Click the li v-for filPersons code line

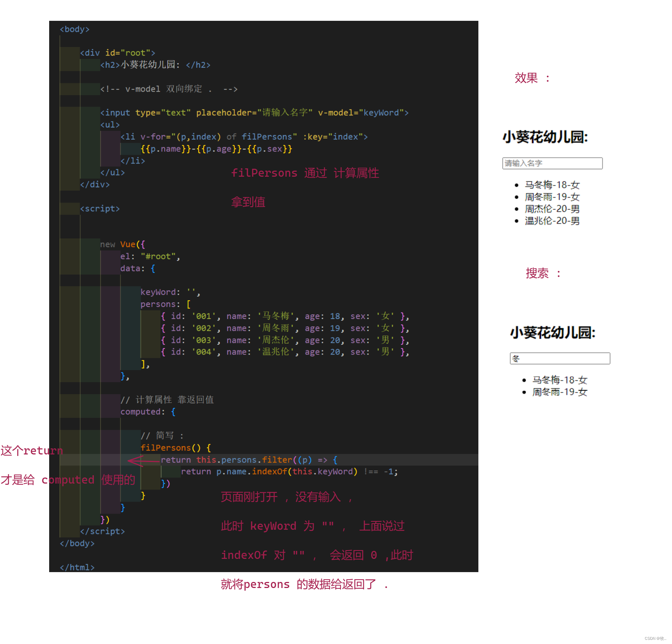244,137
